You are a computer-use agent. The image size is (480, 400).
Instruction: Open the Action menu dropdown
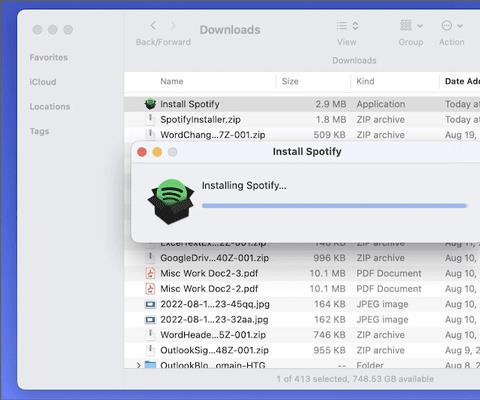[x=452, y=25]
